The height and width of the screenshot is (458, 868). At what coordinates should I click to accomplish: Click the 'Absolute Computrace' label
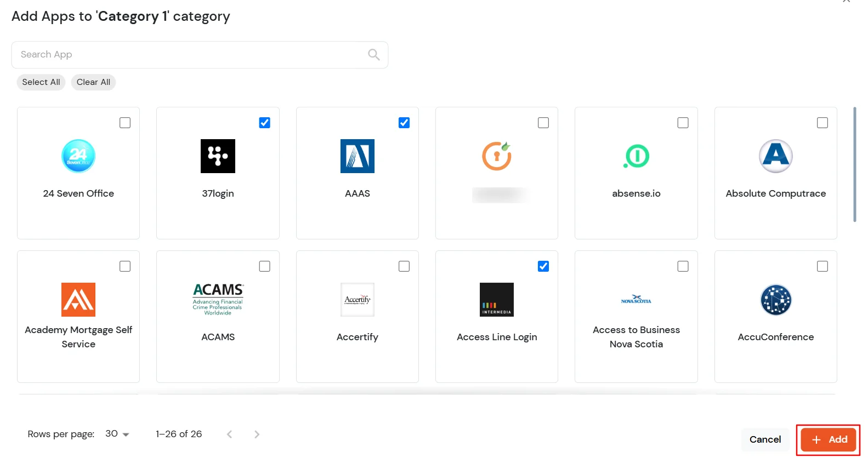point(776,193)
